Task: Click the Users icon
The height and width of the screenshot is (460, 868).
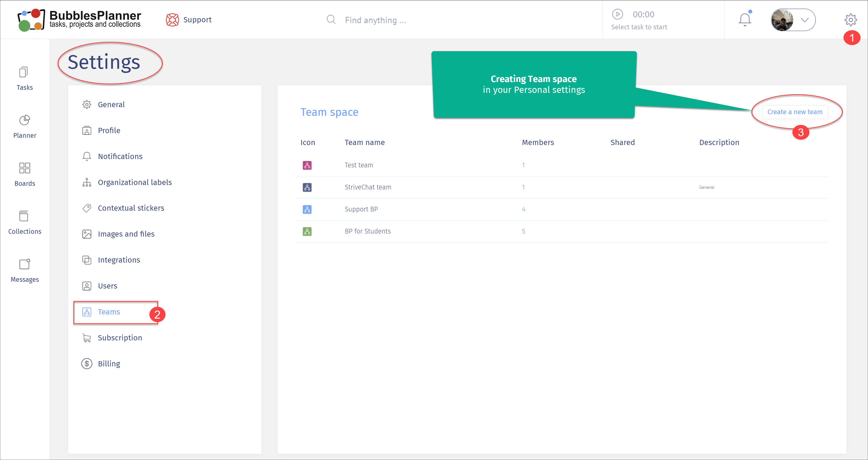Action: point(87,286)
